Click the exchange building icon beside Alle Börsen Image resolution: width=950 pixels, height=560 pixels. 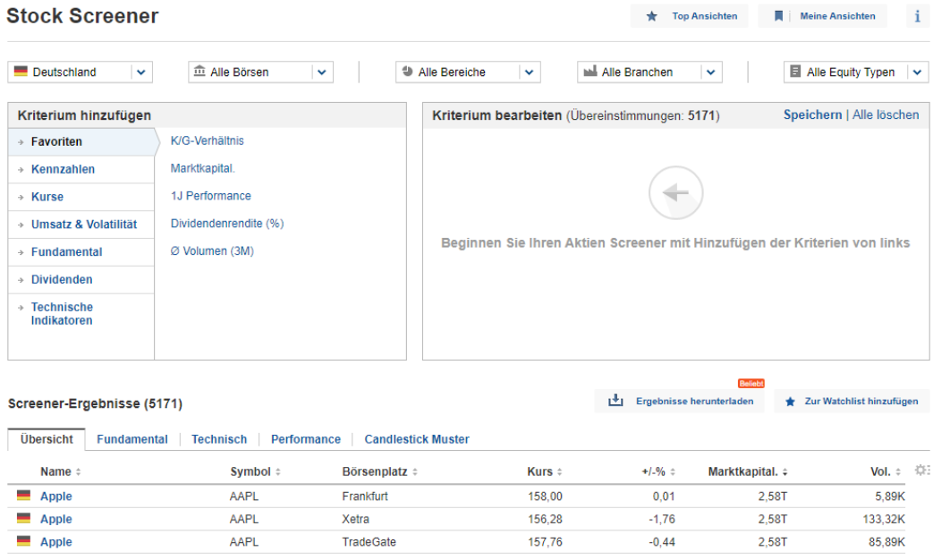point(199,72)
